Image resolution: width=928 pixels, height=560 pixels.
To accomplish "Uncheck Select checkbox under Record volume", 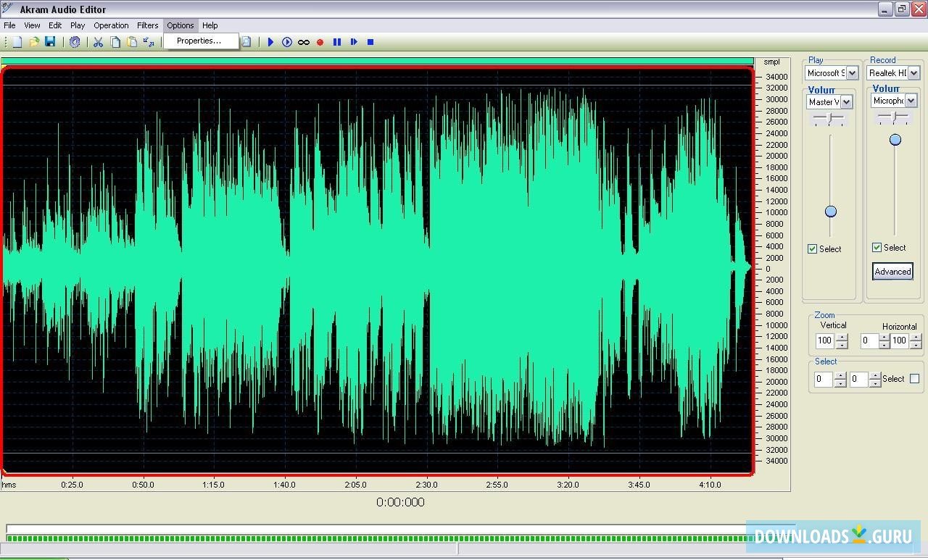I will click(877, 247).
